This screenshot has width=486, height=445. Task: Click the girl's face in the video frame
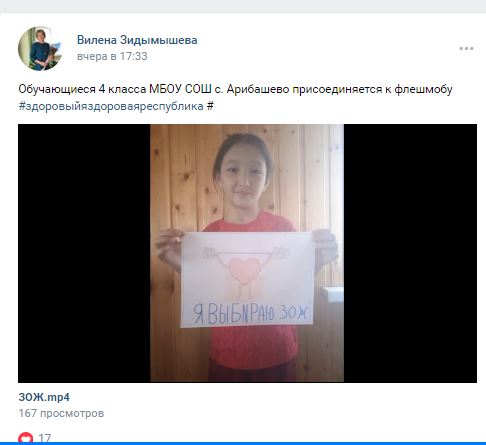click(x=243, y=176)
